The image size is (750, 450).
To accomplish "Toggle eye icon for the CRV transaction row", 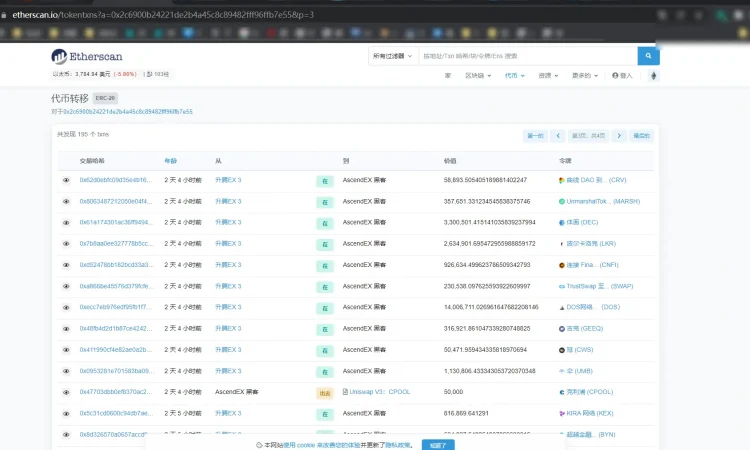I will click(x=66, y=180).
